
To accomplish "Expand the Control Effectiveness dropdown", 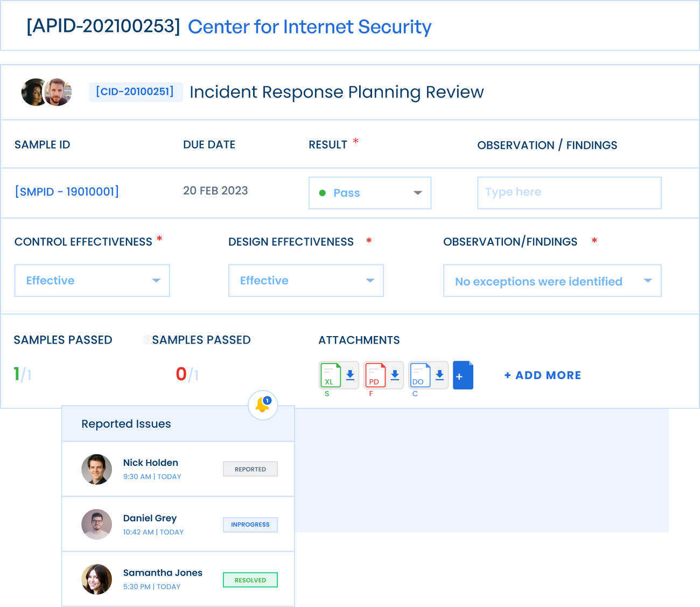I will (x=92, y=281).
